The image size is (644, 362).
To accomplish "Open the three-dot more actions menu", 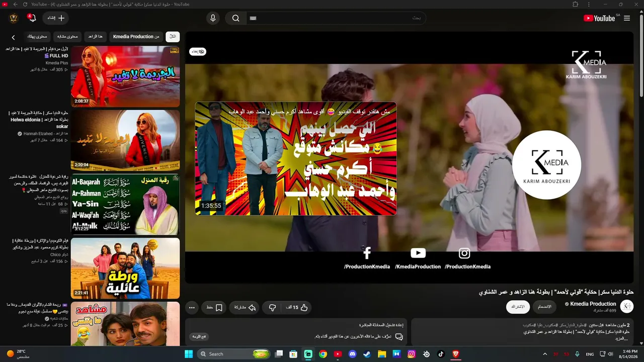I will coord(192,308).
